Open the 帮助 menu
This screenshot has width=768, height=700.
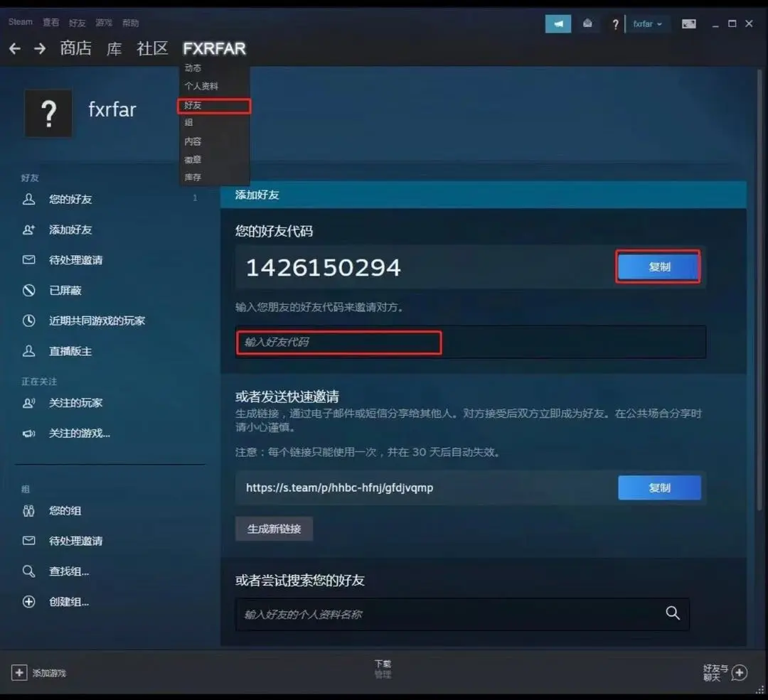tap(130, 23)
